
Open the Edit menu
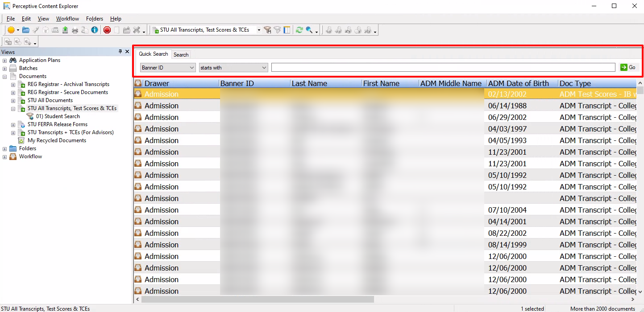26,19
